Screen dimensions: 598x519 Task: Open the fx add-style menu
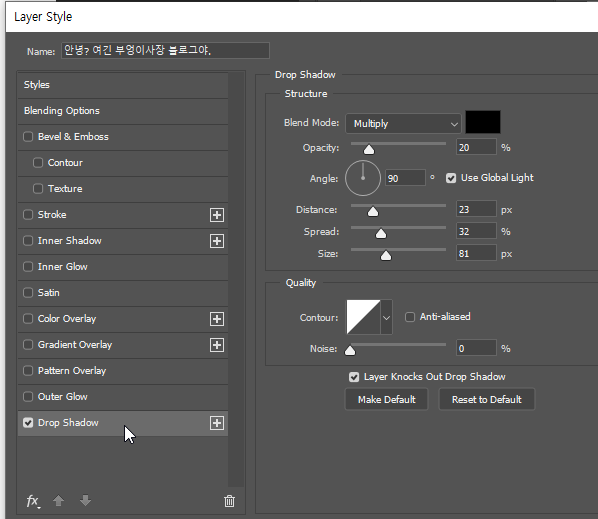33,501
